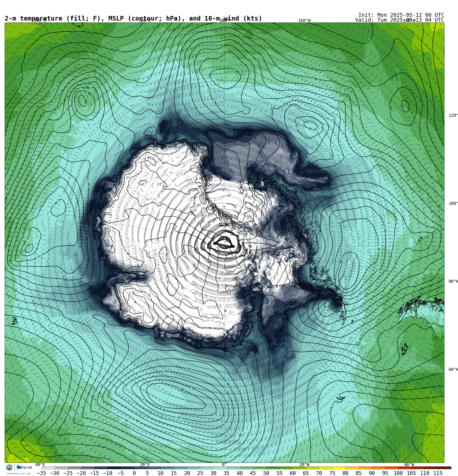The width and height of the screenshot is (458, 476).
Task: Pick the pale cyan swatch between 30 and 35
Action: (x=220, y=468)
